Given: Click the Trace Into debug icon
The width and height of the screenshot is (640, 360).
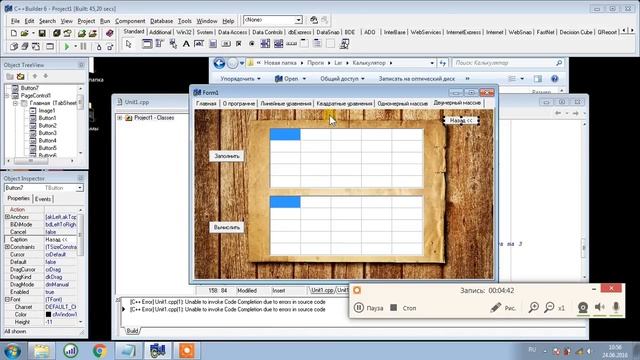Looking at the screenshot, I should (98, 47).
